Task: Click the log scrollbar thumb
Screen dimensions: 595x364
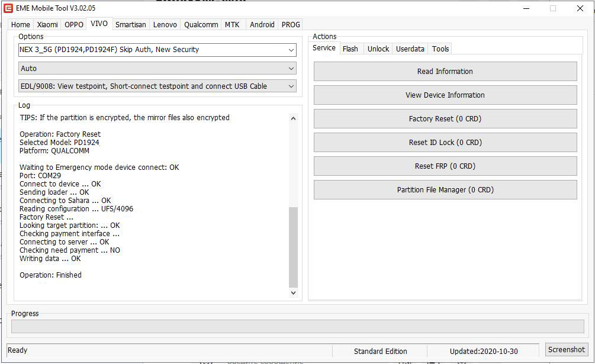Action: tap(293, 247)
